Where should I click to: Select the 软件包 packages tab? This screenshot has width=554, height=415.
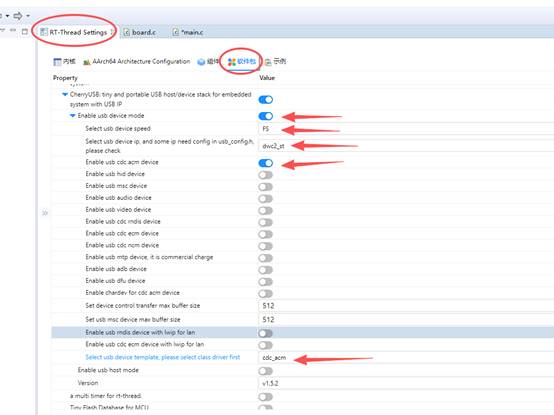[x=242, y=61]
